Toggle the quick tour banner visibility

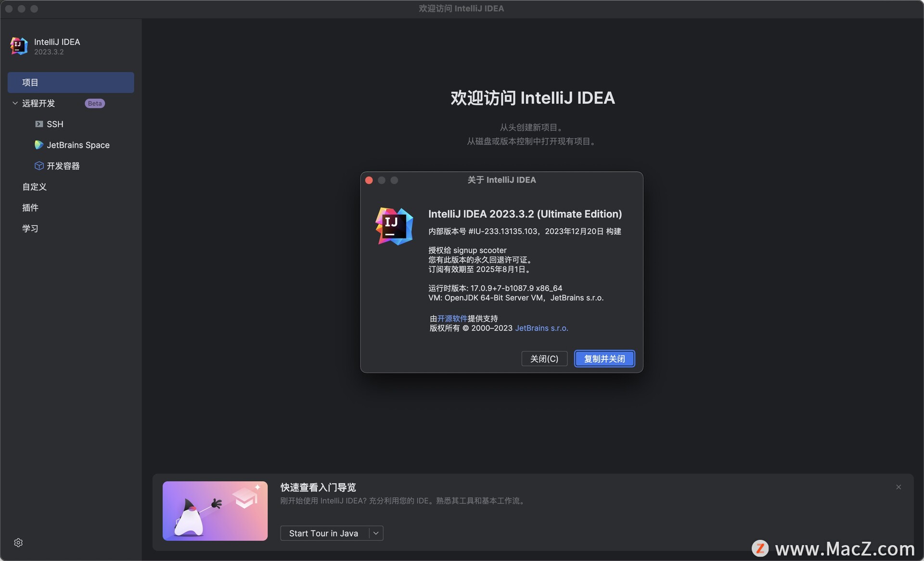coord(898,486)
